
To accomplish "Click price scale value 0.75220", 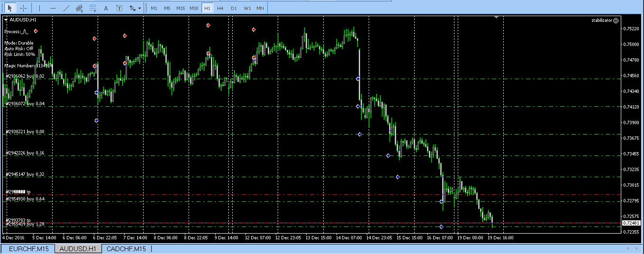I will [630, 29].
